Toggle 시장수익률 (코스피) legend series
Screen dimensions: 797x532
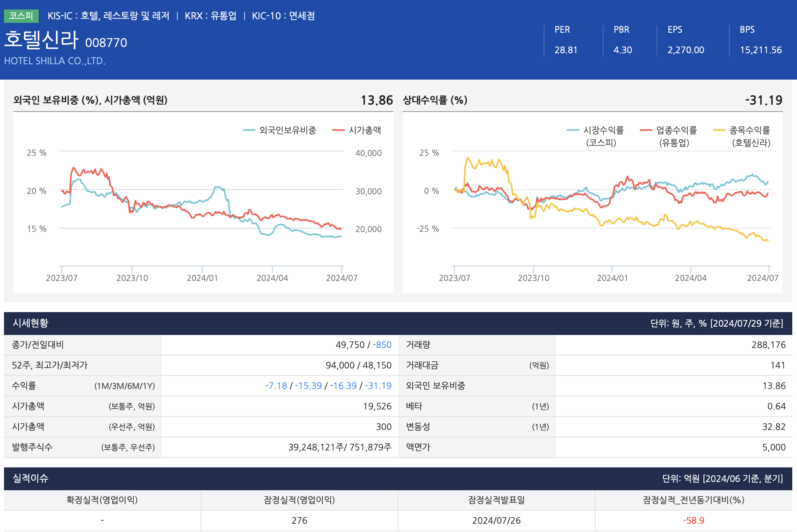(x=603, y=130)
